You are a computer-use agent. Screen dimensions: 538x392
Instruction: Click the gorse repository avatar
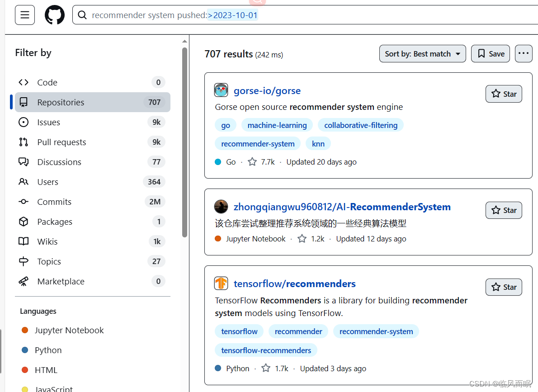(x=222, y=90)
